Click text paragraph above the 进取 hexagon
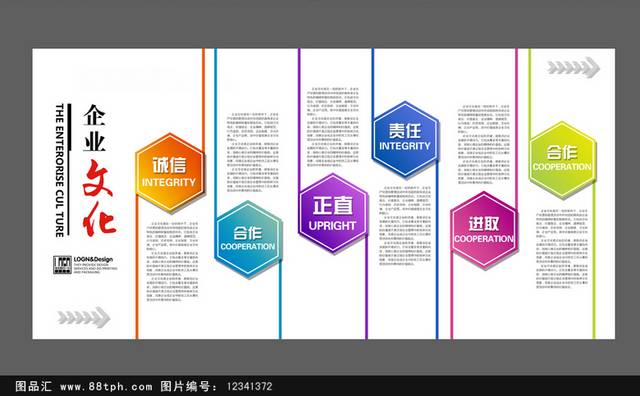Screen dimensions: 640x396 coord(484,144)
